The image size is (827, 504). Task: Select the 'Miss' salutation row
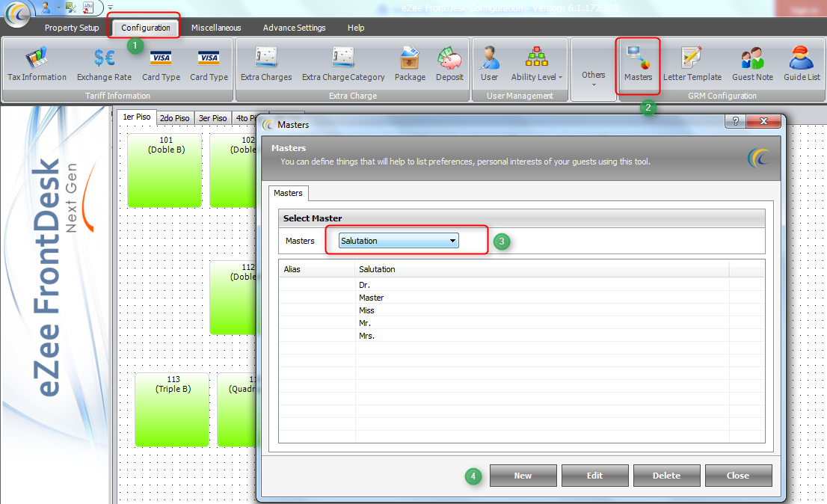(522, 310)
